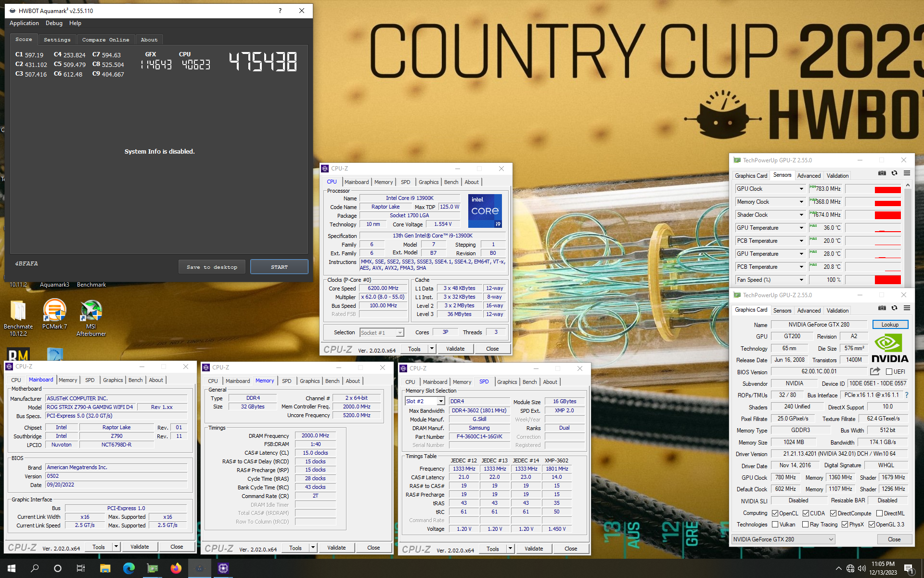Expand the GPU Clock sensor dropdown
The image size is (924, 578).
[x=801, y=189]
